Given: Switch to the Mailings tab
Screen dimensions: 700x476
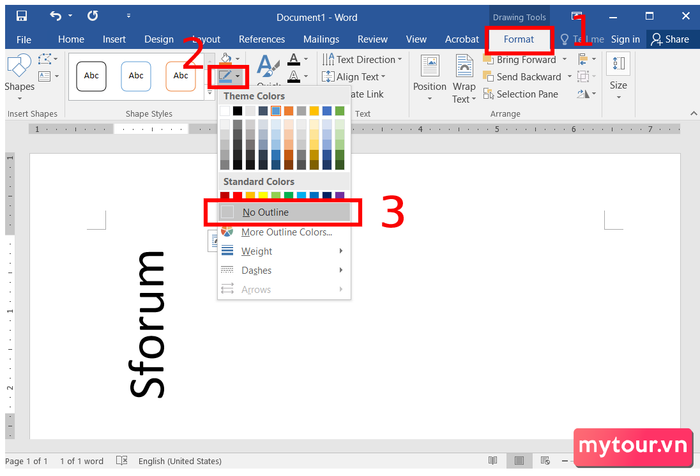Looking at the screenshot, I should tap(321, 39).
